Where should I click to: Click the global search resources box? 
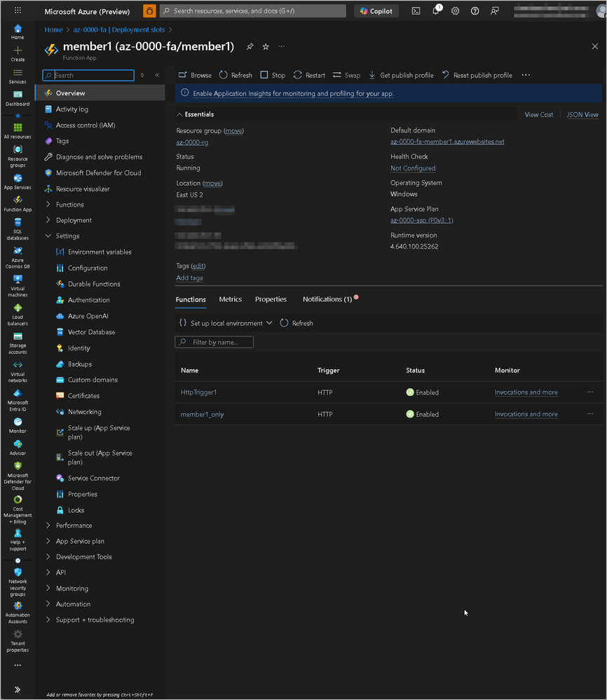253,11
